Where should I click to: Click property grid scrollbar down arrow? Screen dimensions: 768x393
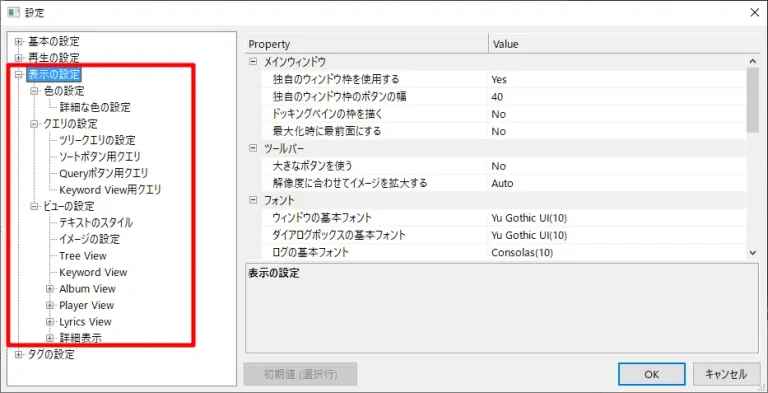(753, 253)
